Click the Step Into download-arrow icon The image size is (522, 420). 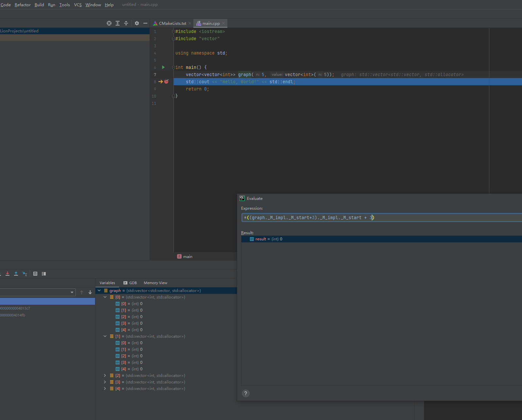pyautogui.click(x=8, y=274)
